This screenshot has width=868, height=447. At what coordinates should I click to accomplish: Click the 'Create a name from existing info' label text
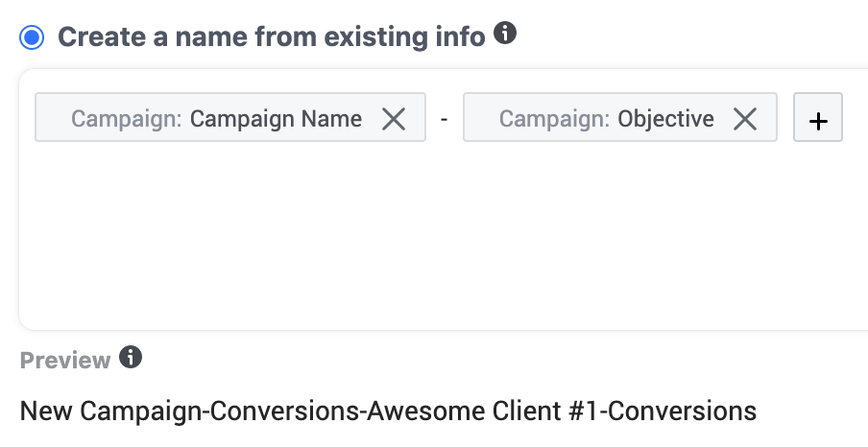pyautogui.click(x=271, y=37)
